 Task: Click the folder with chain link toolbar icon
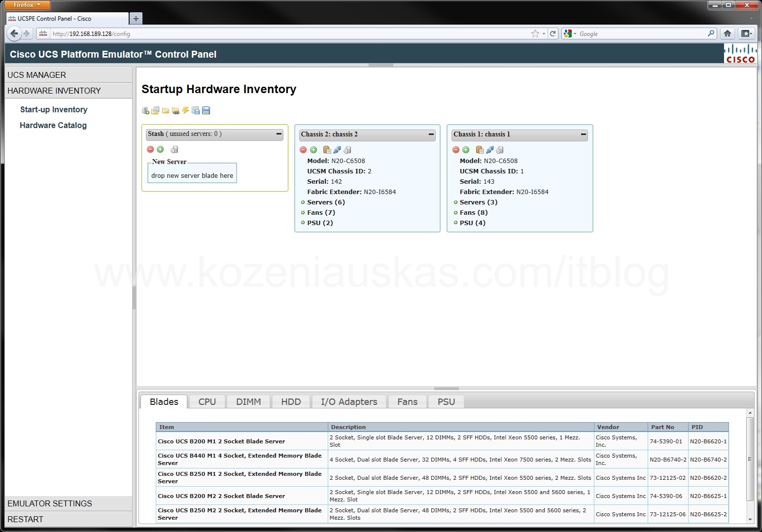pyautogui.click(x=175, y=110)
